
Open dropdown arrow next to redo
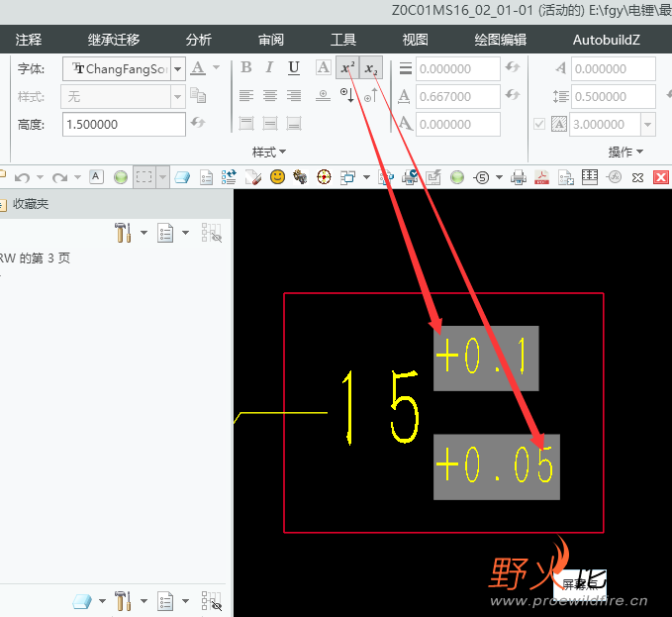[77, 177]
